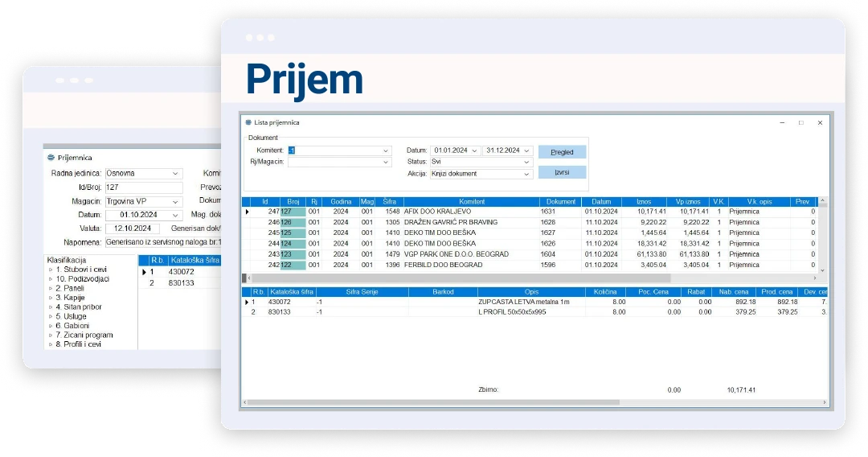868x457 pixels.
Task: Expand '8. Profili i cevi' tree node
Action: point(51,344)
